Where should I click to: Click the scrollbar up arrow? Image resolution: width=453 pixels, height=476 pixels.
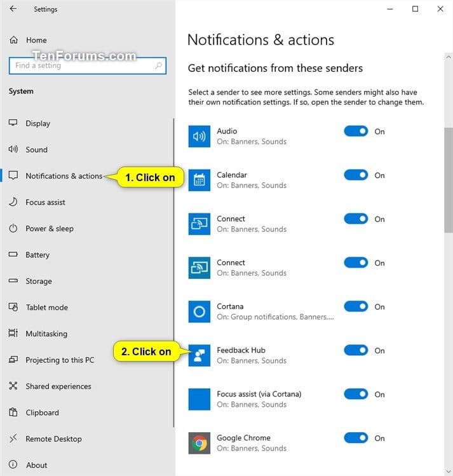tap(449, 57)
